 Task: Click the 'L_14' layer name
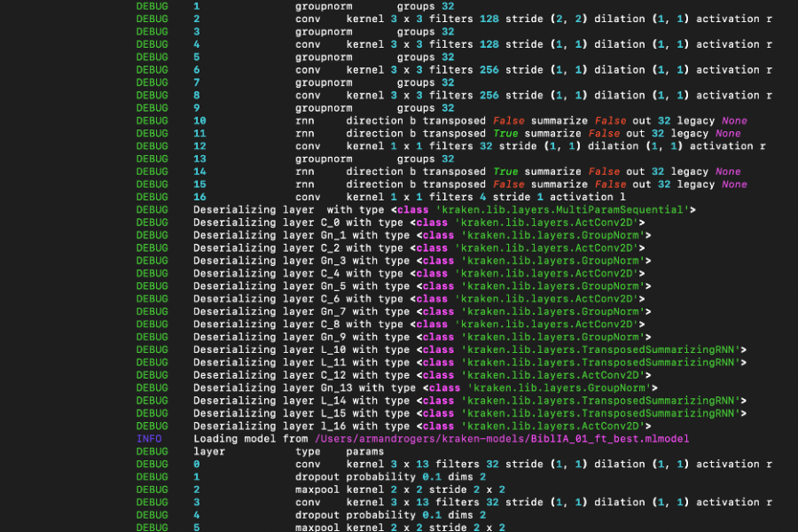coord(333,401)
